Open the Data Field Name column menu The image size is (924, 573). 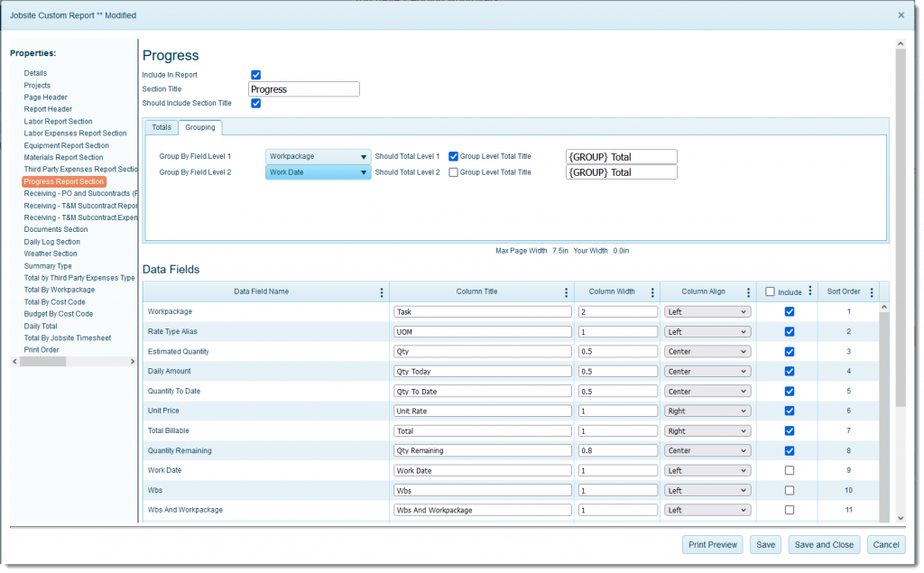(382, 292)
